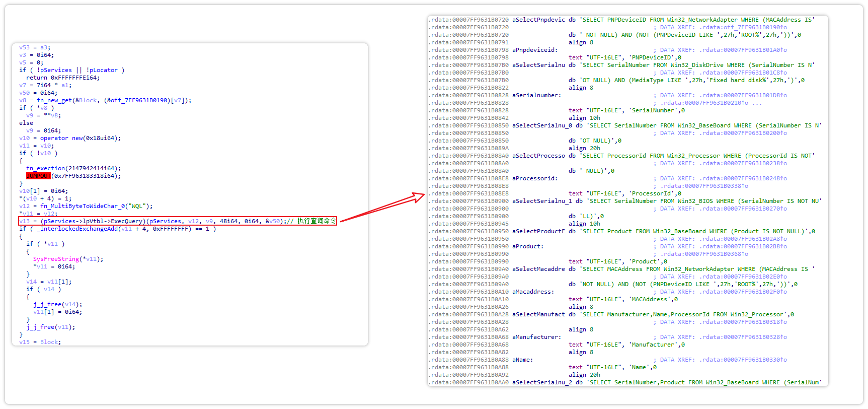Click the green Chinese comment after ExecQuery

317,221
